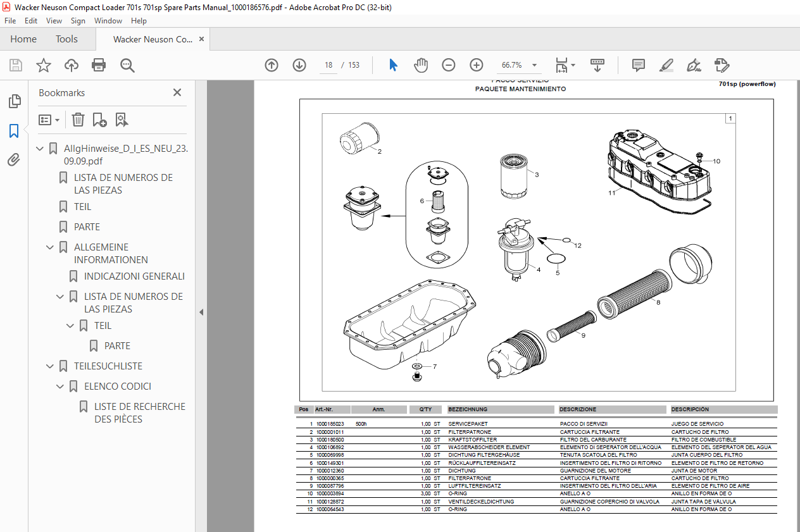The width and height of the screenshot is (800, 532).
Task: Go to previous page arrow
Action: (272, 65)
